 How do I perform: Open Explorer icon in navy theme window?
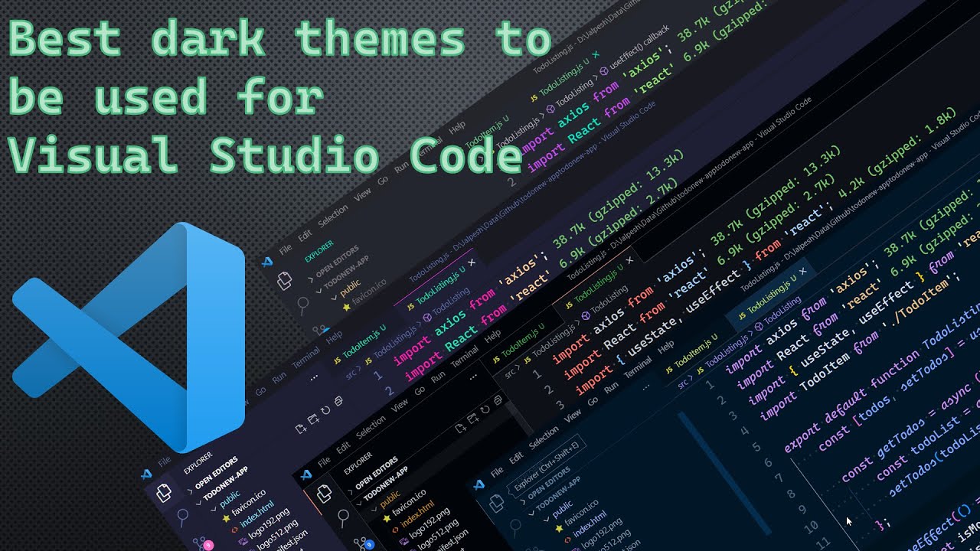496,502
